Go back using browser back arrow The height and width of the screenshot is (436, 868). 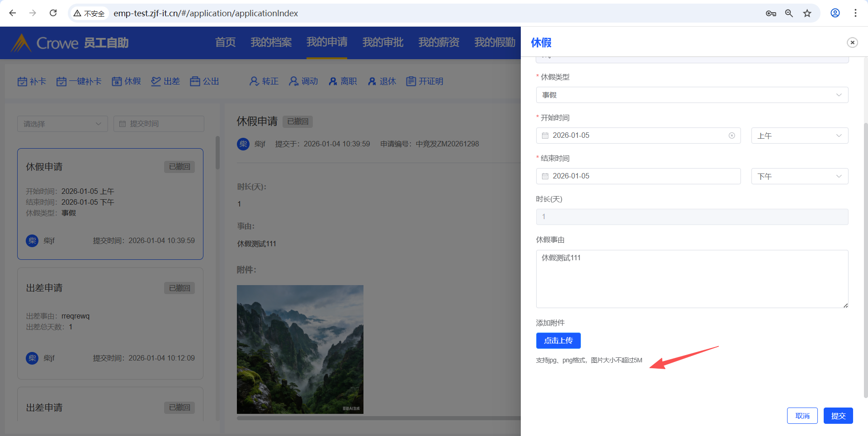(x=13, y=13)
